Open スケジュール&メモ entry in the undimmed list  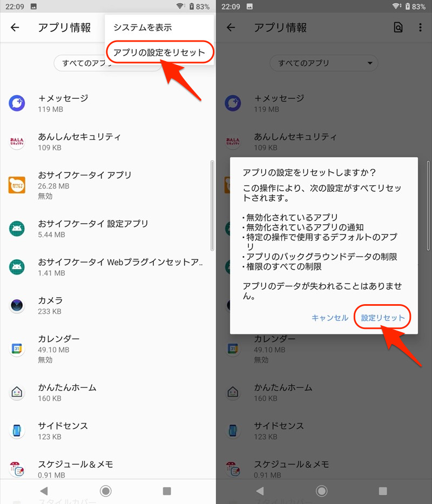[x=76, y=469]
